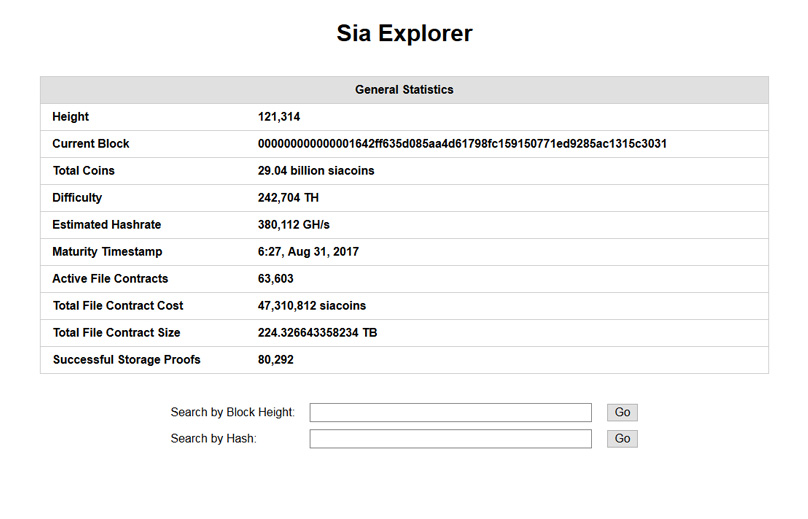Click the Search by Hash input field
Image resolution: width=808 pixels, height=519 pixels.
click(x=450, y=439)
